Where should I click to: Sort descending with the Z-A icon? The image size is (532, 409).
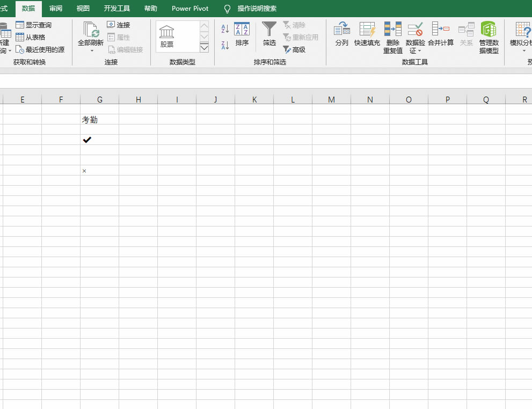click(225, 45)
